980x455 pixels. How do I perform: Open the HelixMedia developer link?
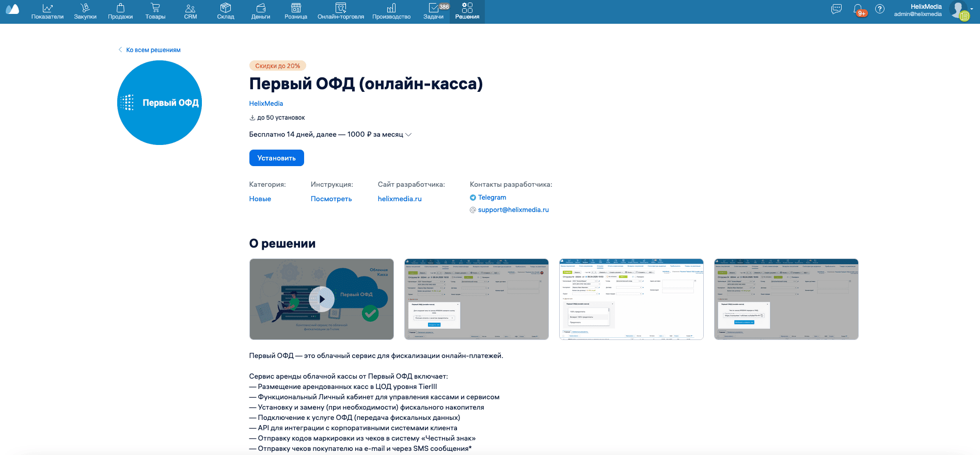coord(266,104)
